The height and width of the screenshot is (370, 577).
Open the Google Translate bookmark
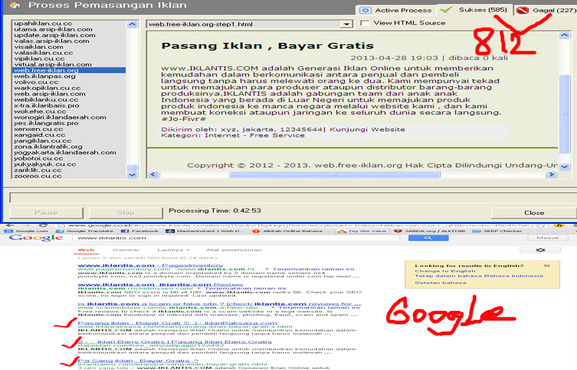(x=85, y=231)
